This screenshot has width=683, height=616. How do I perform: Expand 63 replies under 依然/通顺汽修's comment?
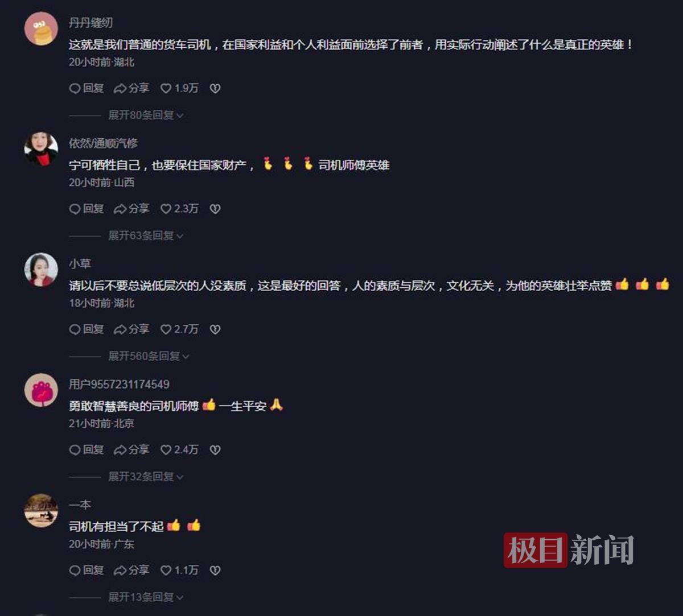[146, 235]
